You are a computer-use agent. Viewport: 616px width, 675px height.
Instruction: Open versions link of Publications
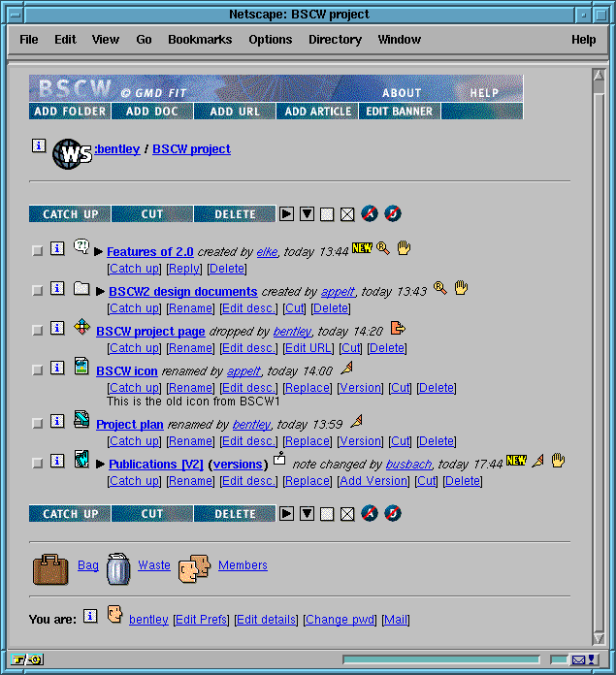[x=238, y=464]
